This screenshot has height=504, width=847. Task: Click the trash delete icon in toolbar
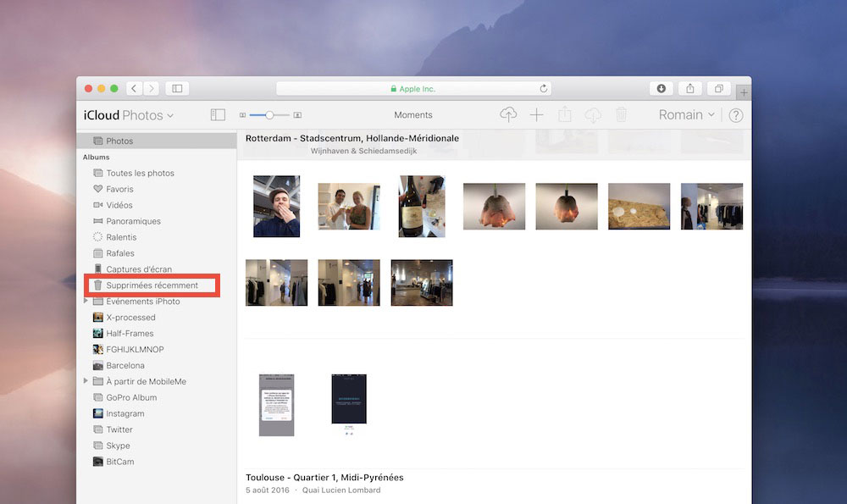tap(621, 115)
